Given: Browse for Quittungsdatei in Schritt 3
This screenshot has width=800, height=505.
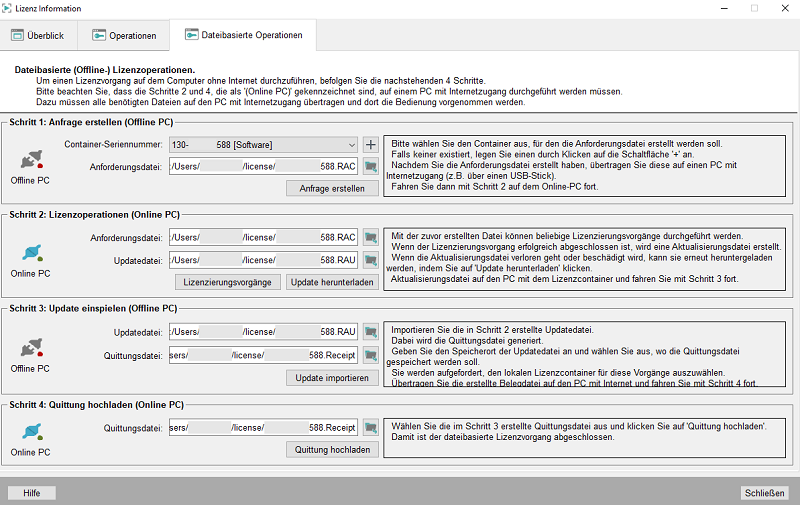Looking at the screenshot, I should point(370,355).
